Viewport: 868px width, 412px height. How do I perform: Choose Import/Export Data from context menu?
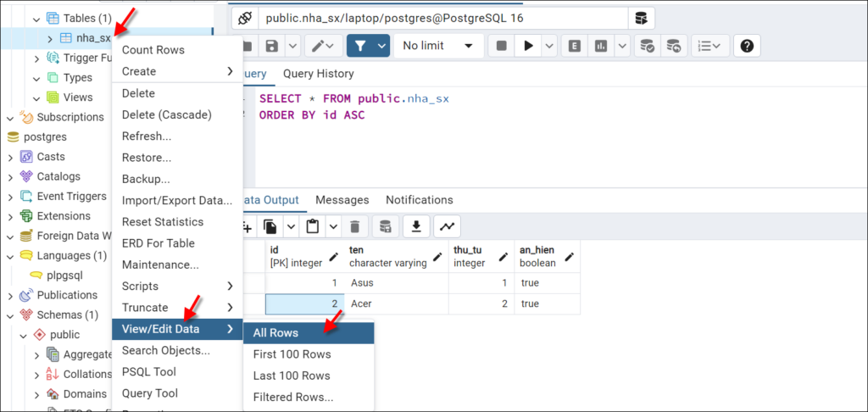click(177, 200)
